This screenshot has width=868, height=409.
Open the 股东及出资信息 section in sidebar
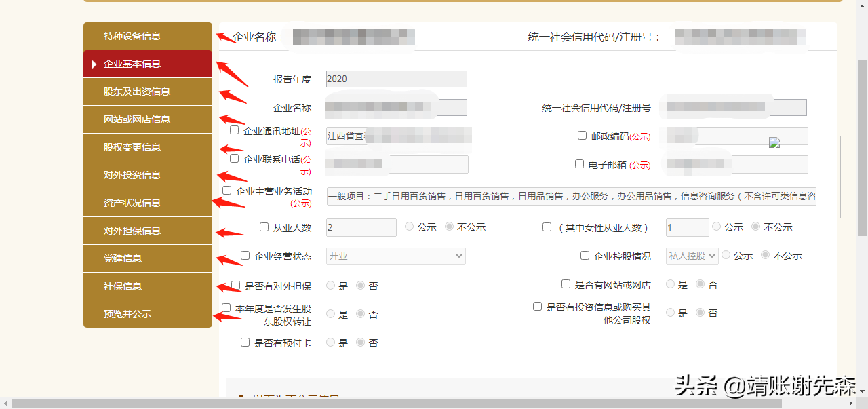point(147,92)
